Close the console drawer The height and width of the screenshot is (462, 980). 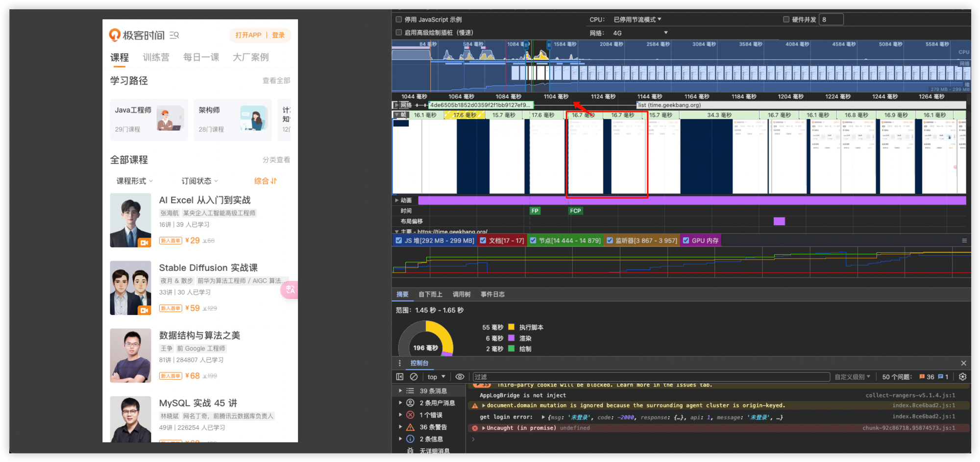(x=963, y=363)
